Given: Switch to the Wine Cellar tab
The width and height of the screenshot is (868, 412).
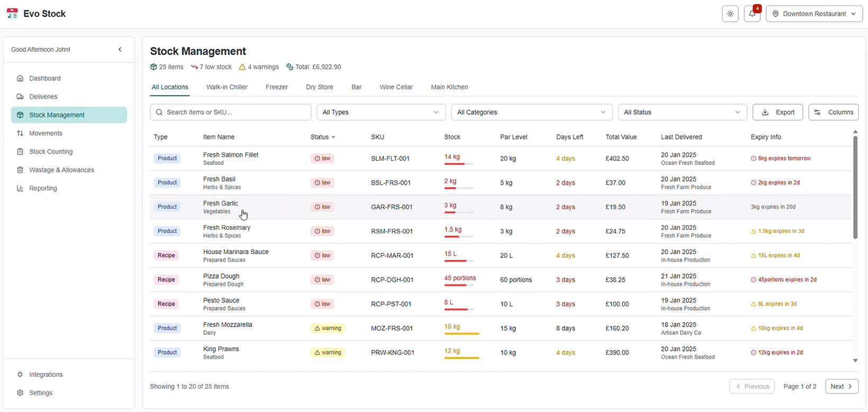Looking at the screenshot, I should tap(396, 87).
